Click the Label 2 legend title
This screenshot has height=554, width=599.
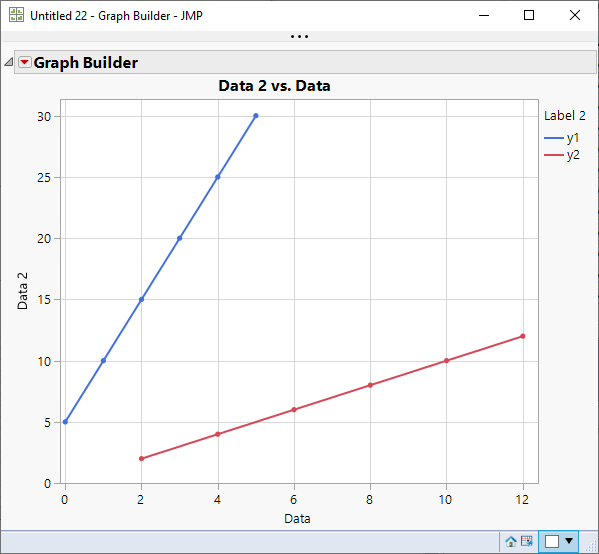tap(565, 116)
